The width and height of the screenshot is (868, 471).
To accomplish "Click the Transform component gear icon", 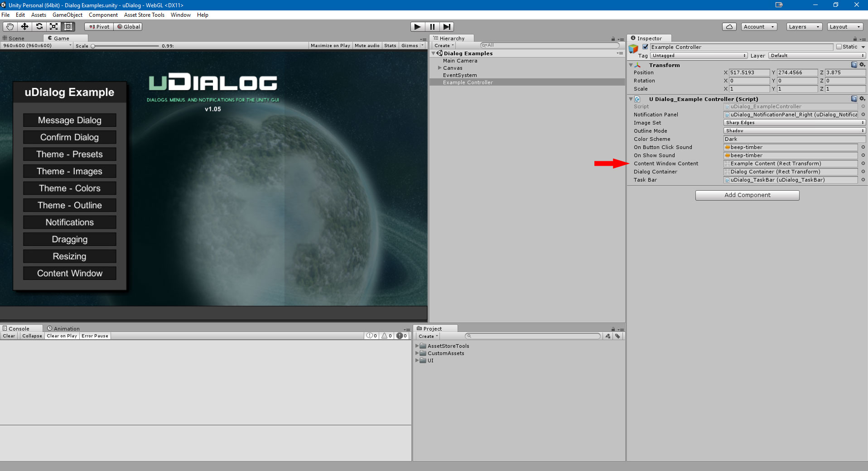I will pos(862,65).
